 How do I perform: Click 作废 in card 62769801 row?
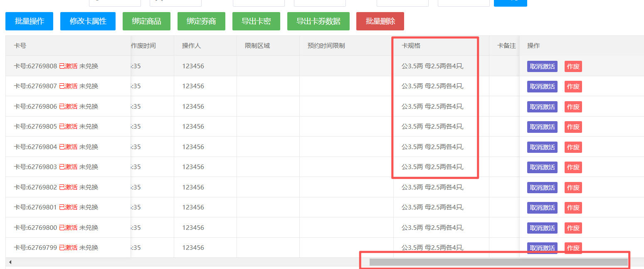coord(573,208)
